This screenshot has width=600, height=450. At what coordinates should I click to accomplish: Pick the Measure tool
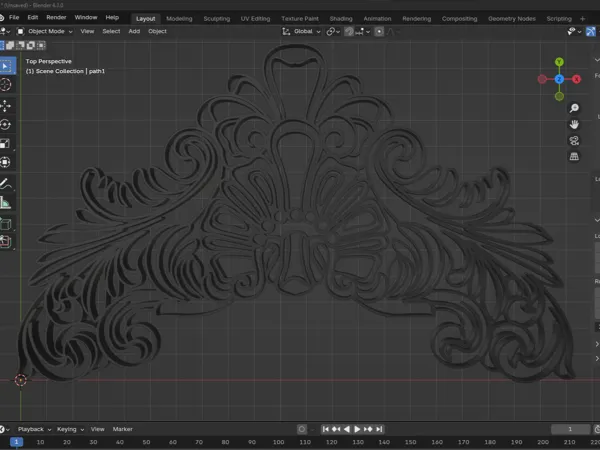coord(6,202)
